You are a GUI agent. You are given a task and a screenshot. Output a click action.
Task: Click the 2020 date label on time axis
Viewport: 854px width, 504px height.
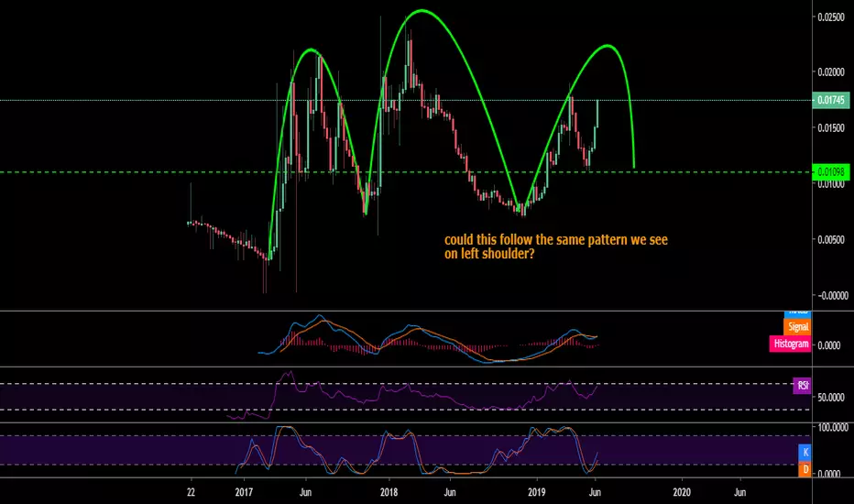[682, 493]
